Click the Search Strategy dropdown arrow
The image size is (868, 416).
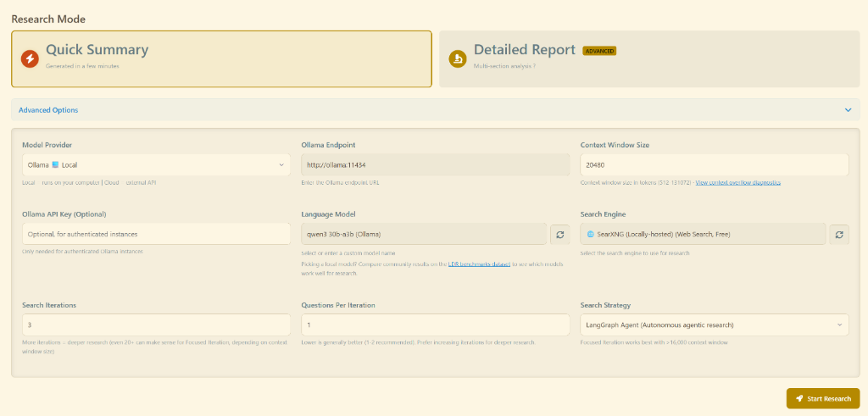pos(840,324)
